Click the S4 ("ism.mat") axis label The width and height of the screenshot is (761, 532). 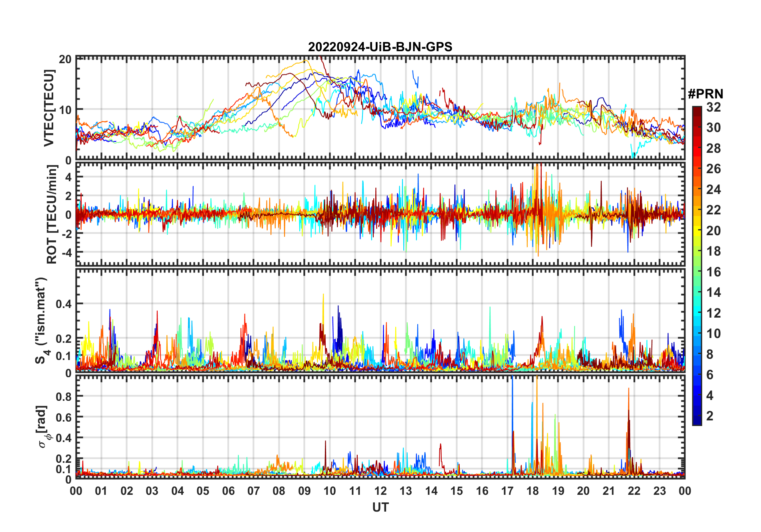(x=42, y=320)
